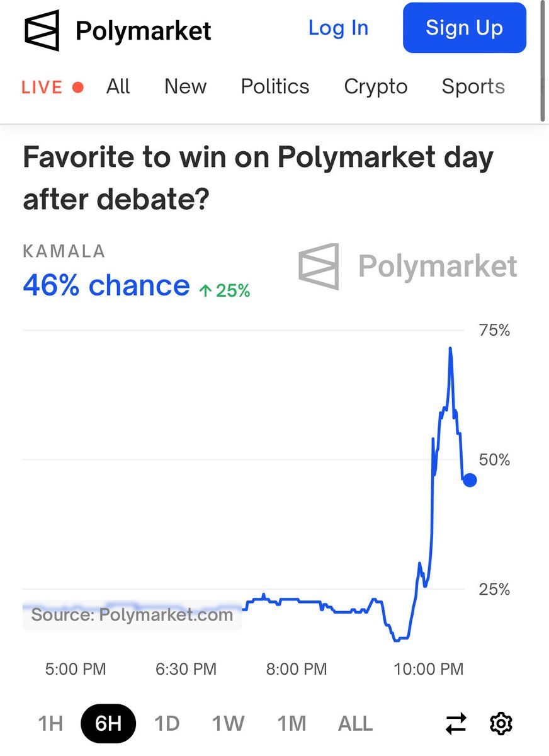Show ALL time chart range
549x756 pixels.
[355, 723]
